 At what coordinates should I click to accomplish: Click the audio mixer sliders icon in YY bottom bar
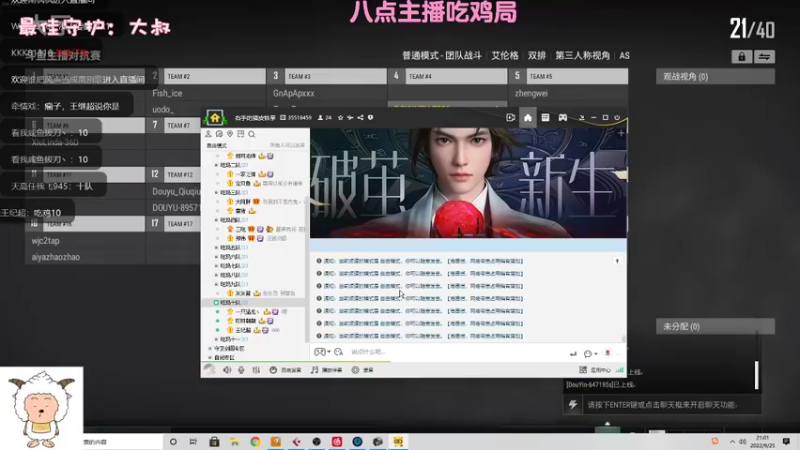(x=256, y=370)
